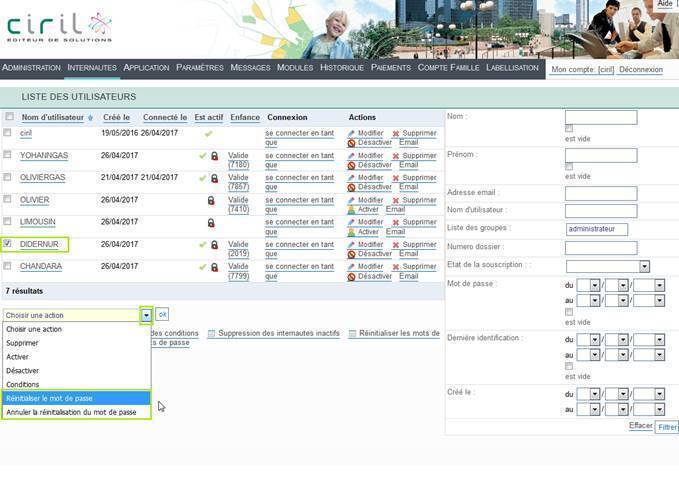Uncheck the DIDERNUR row checkbox
The width and height of the screenshot is (679, 484).
tap(7, 243)
